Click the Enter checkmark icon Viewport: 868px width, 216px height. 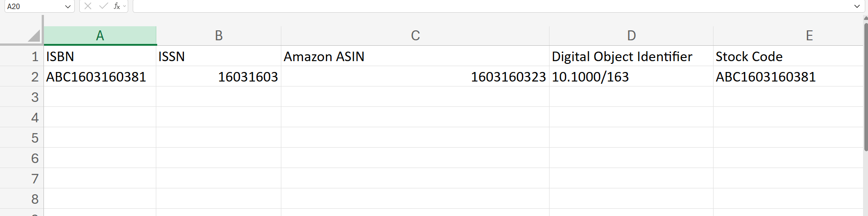(103, 6)
